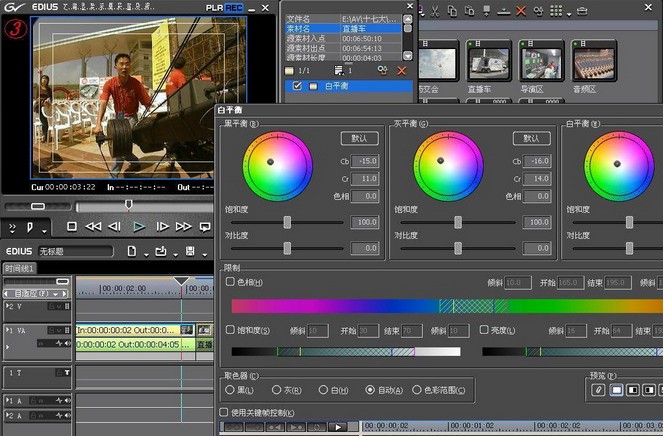Select the 白平衡 filter entry in list
The width and height of the screenshot is (664, 436).
pyautogui.click(x=338, y=87)
